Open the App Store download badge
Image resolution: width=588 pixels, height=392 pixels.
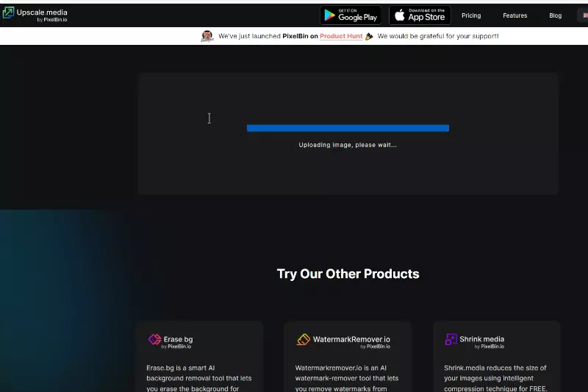420,15
